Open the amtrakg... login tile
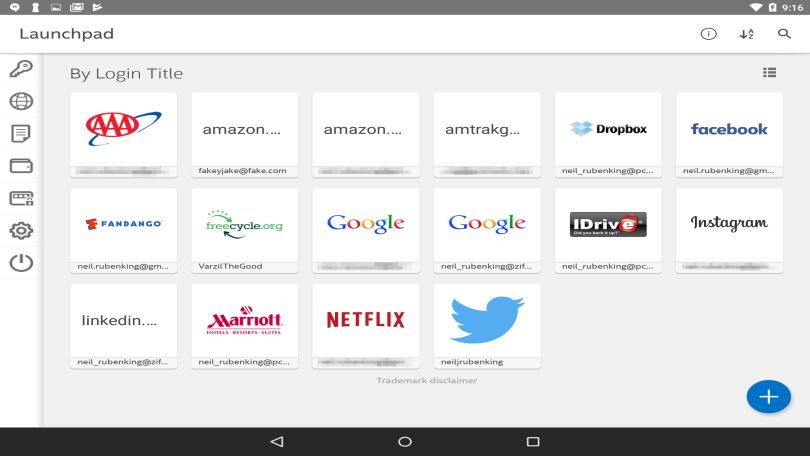 [487, 135]
